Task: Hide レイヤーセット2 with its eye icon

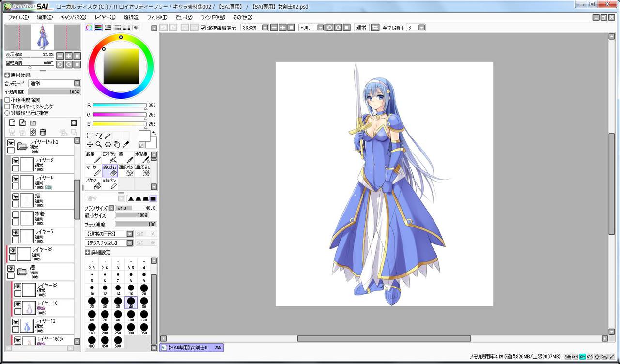Action: (x=11, y=143)
